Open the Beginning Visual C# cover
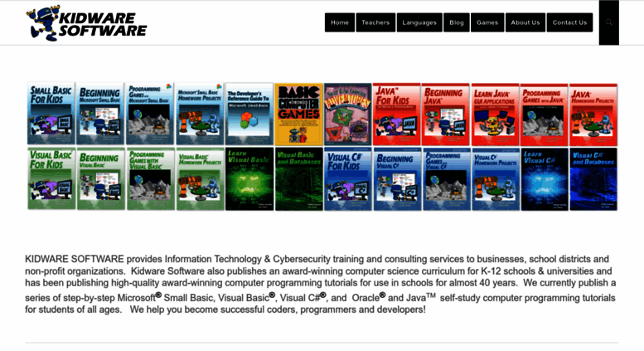 pyautogui.click(x=397, y=178)
